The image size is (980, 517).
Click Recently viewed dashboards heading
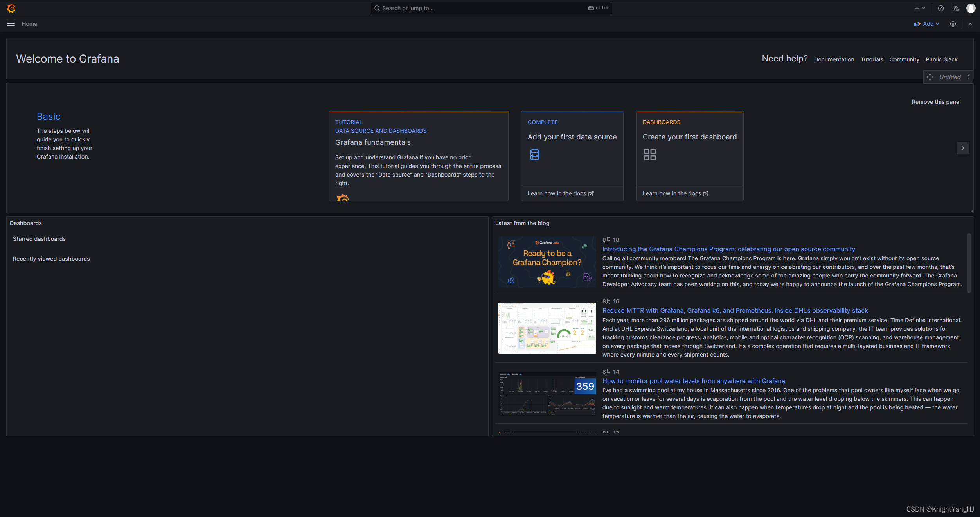[51, 259]
